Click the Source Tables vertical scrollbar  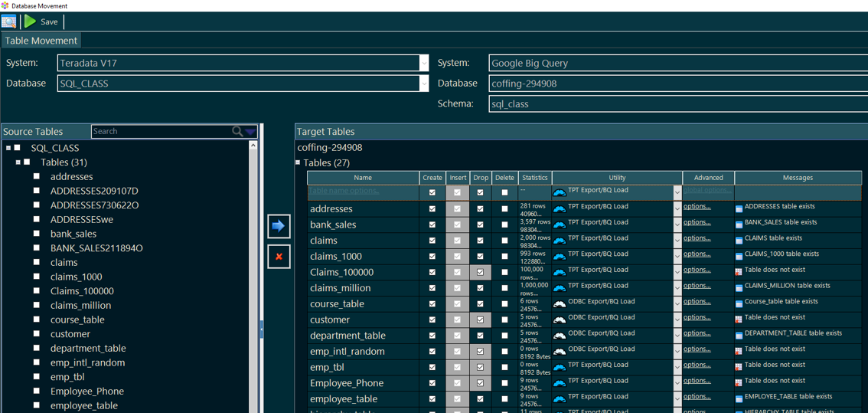[x=253, y=276]
